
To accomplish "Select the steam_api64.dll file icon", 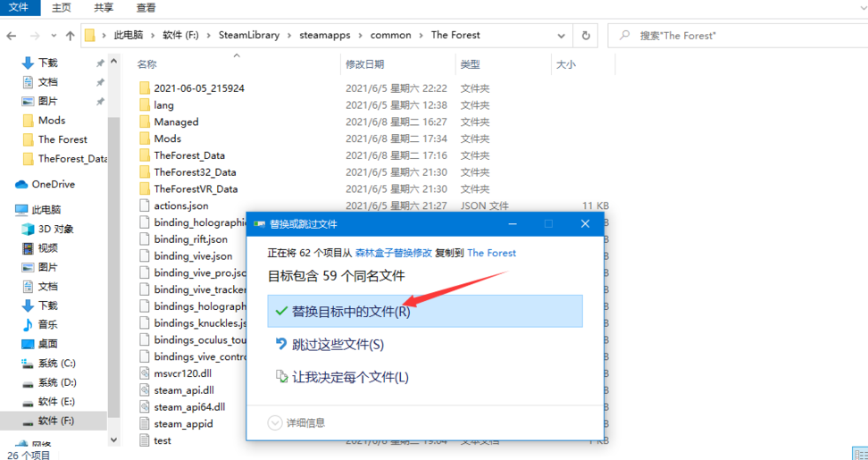I will click(145, 407).
